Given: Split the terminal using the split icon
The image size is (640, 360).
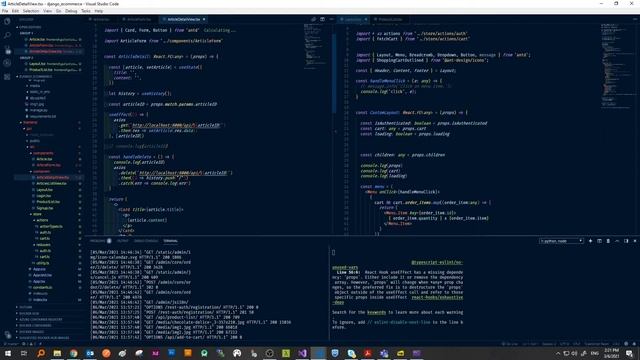Looking at the screenshot, I should pos(599,241).
